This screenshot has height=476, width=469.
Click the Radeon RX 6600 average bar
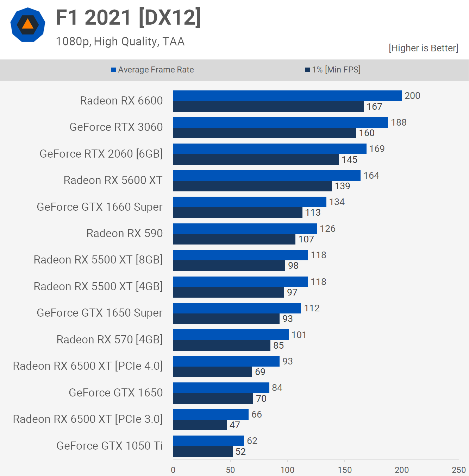coord(287,96)
